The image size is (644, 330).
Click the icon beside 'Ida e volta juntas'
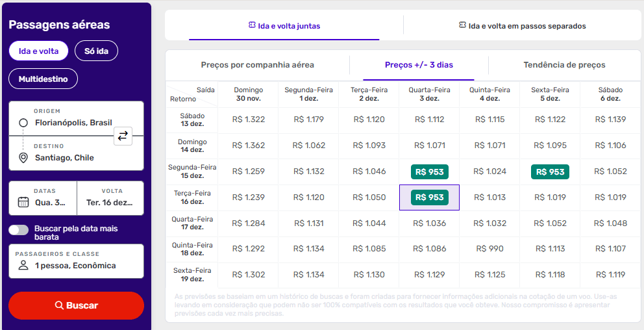click(252, 25)
